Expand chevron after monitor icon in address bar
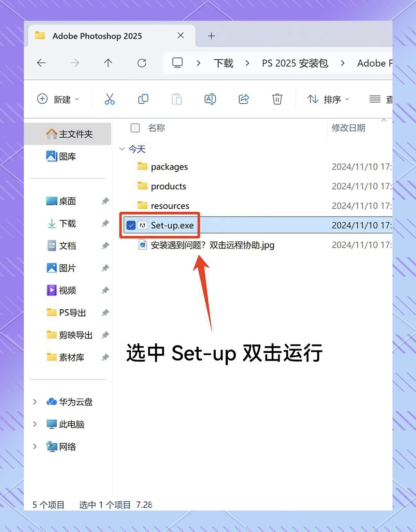This screenshot has height=532, width=416. 198,63
